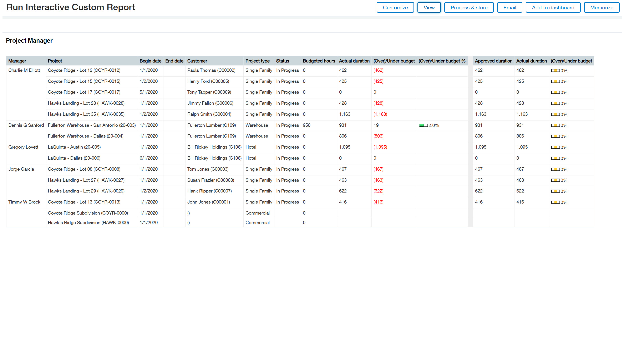Click the 19 under budget value
624x364 pixels.
click(x=376, y=125)
